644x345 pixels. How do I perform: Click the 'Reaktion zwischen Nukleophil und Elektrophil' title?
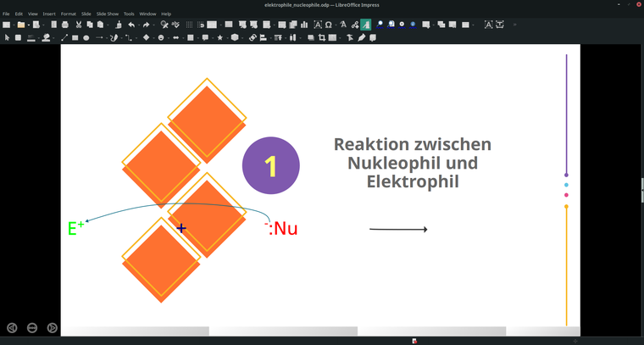pos(413,163)
